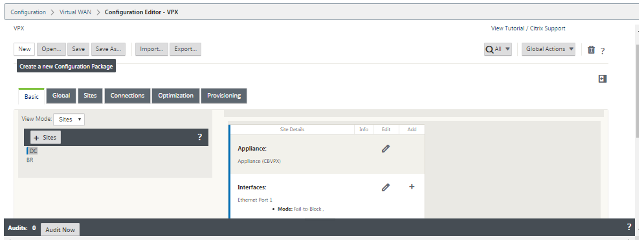644x243 pixels.
Task: Click the Appliance (CBVPX) text
Action: [x=259, y=161]
